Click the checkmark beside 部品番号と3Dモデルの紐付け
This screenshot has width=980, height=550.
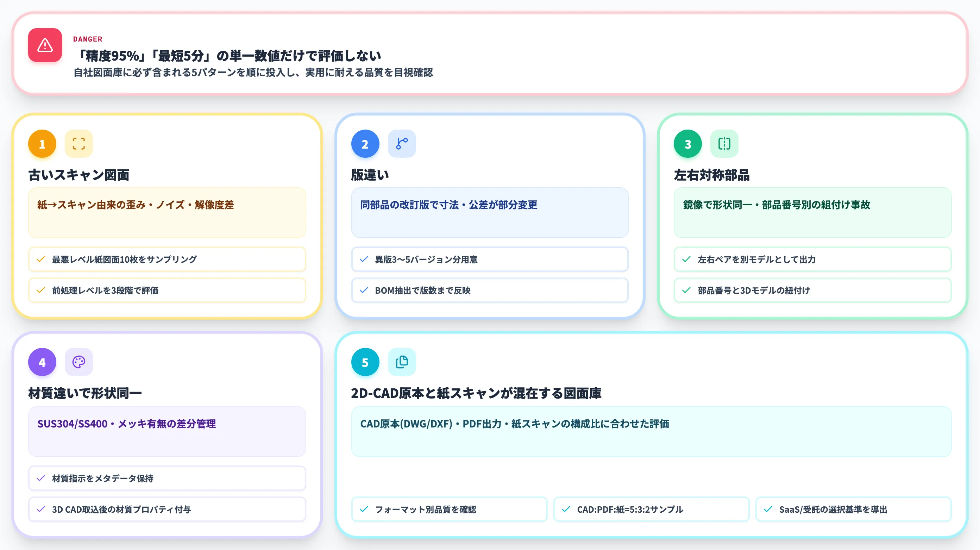pyautogui.click(x=686, y=290)
